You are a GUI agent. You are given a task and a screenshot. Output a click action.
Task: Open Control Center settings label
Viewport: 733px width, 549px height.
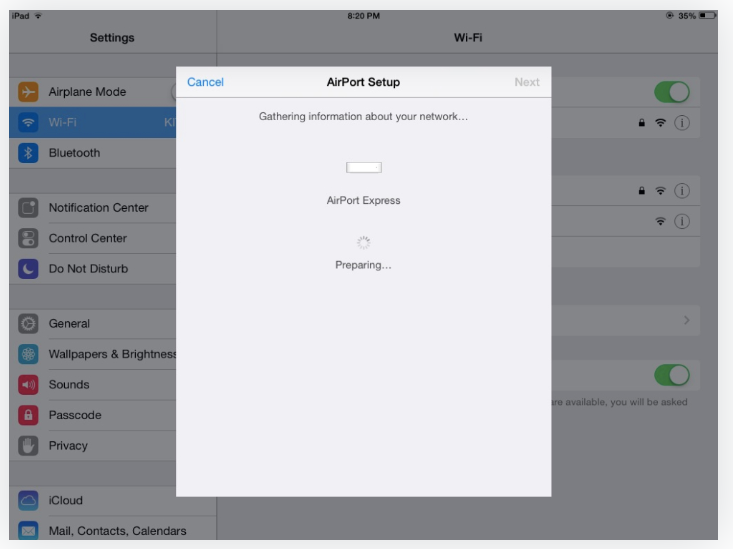coord(87,238)
